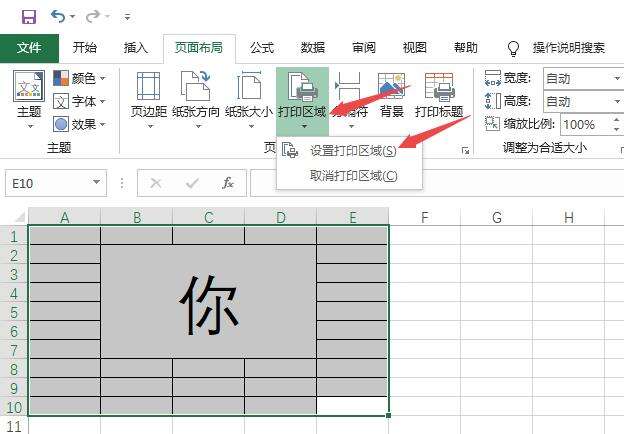This screenshot has width=624, height=434.
Task: Select column C header
Action: coord(209,217)
